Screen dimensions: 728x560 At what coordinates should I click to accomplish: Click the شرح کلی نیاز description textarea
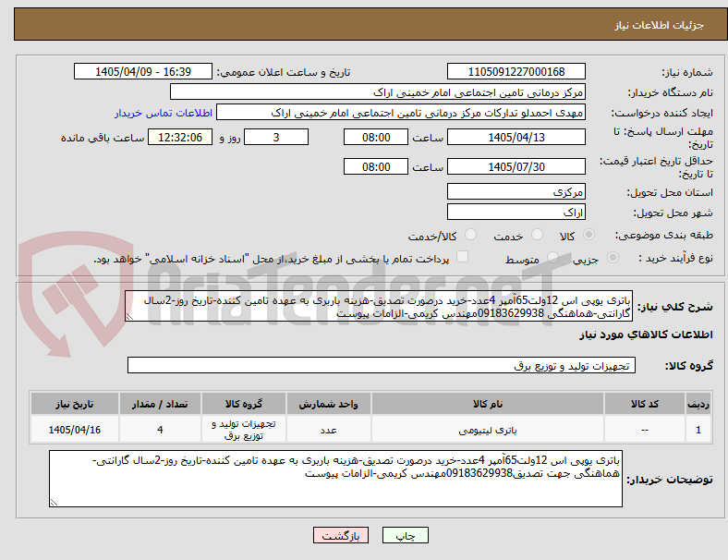(x=379, y=307)
